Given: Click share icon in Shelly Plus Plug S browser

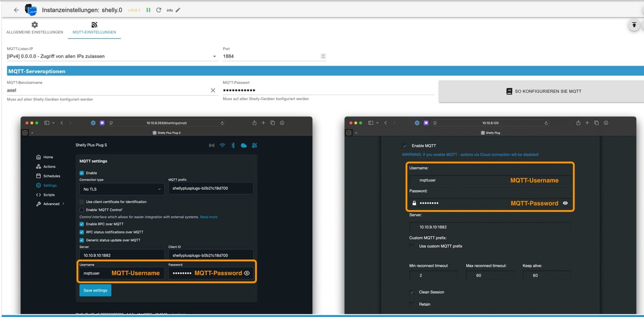Looking at the screenshot, I should (x=254, y=123).
